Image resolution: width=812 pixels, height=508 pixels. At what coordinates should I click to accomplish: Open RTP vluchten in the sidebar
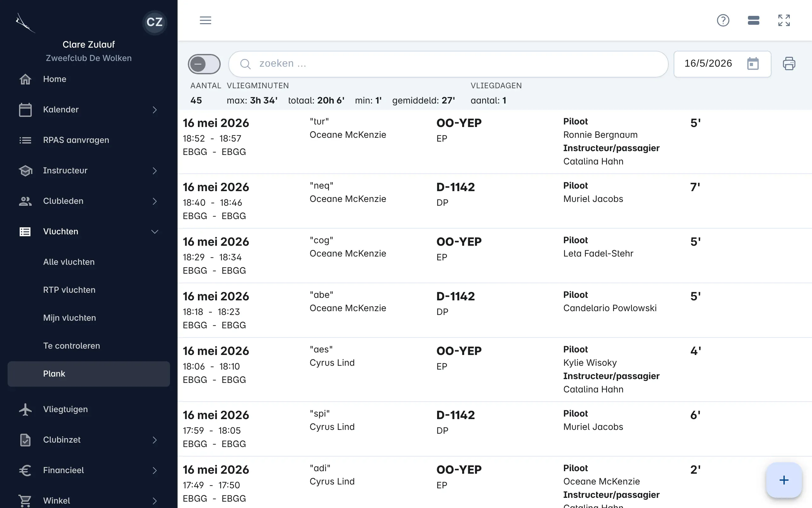point(88,290)
